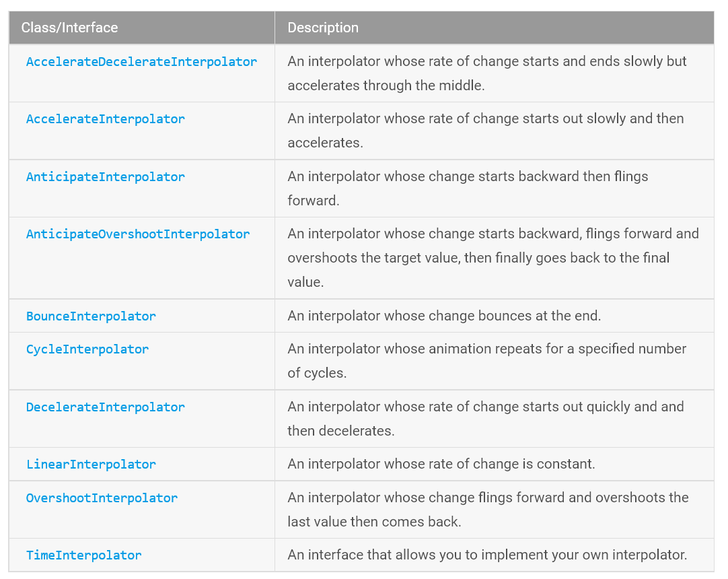This screenshot has height=579, width=728.
Task: Open the LinearInterpolator link
Action: pyautogui.click(x=91, y=465)
